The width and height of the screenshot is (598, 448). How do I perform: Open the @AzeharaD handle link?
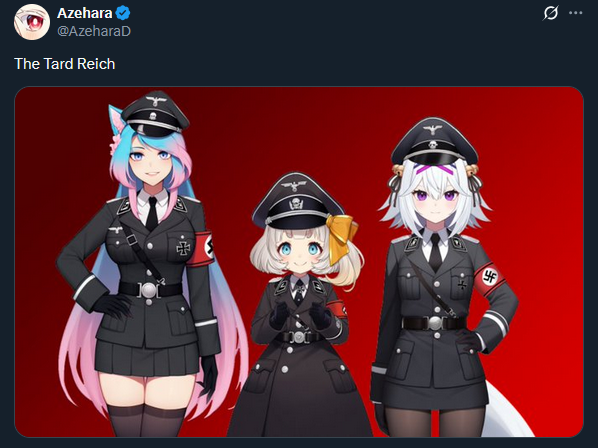pos(94,31)
